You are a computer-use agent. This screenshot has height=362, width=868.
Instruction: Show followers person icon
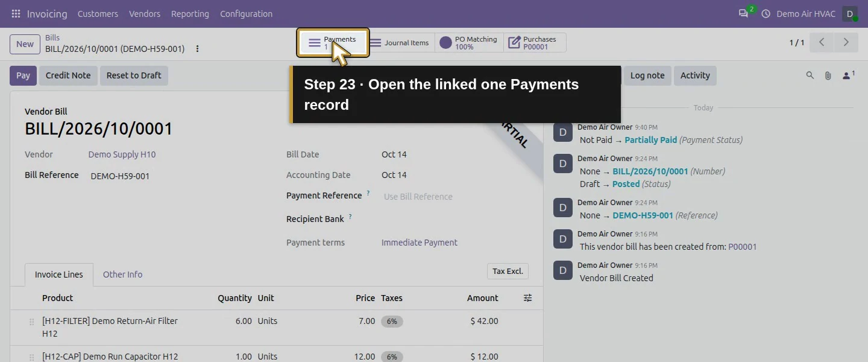click(848, 75)
